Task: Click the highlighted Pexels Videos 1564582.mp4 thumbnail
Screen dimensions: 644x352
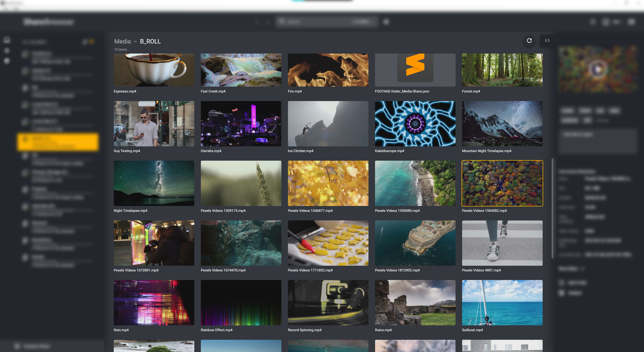Action: [x=502, y=183]
